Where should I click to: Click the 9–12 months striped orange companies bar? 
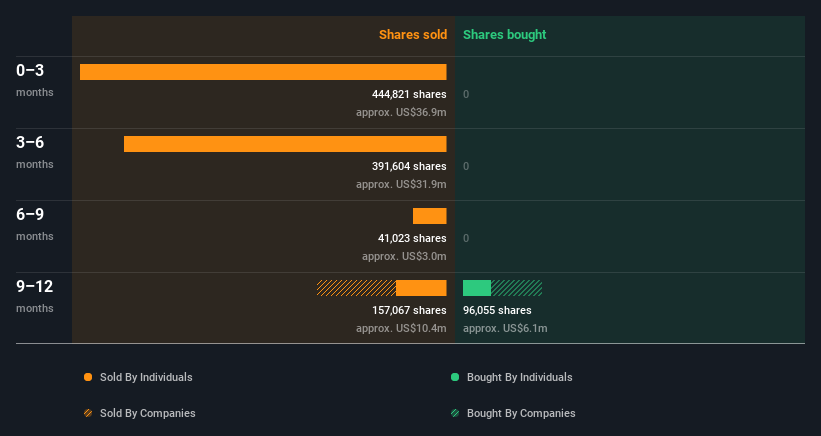[356, 288]
